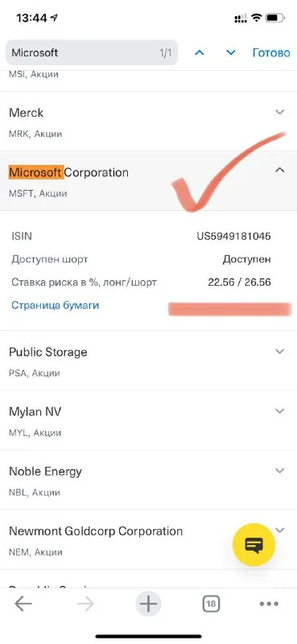297x644 pixels.
Task: Expand the Merck row chevron
Action: tap(280, 112)
